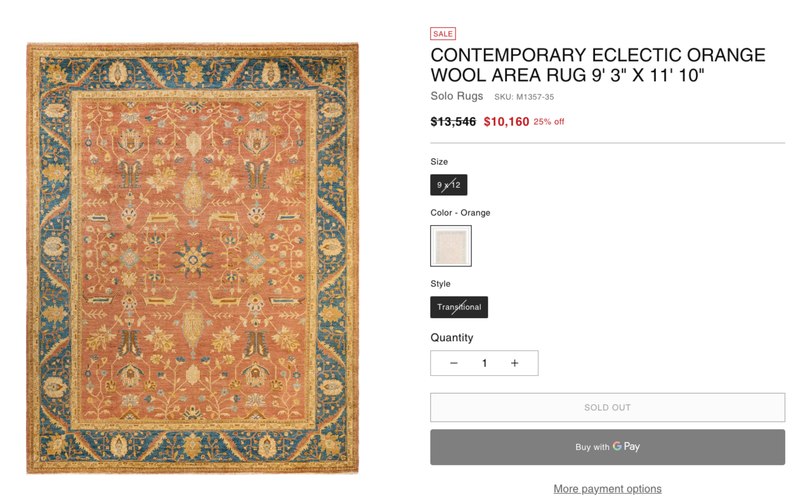Click the Contemporary Eclectic Orange rug title
812x504 pixels.
pyautogui.click(x=598, y=65)
